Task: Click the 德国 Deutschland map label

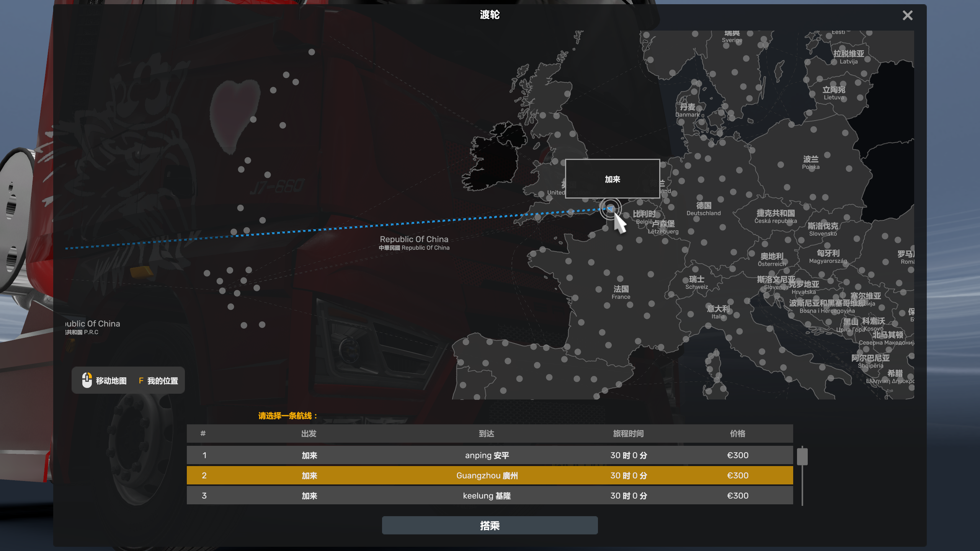Action: pos(704,209)
